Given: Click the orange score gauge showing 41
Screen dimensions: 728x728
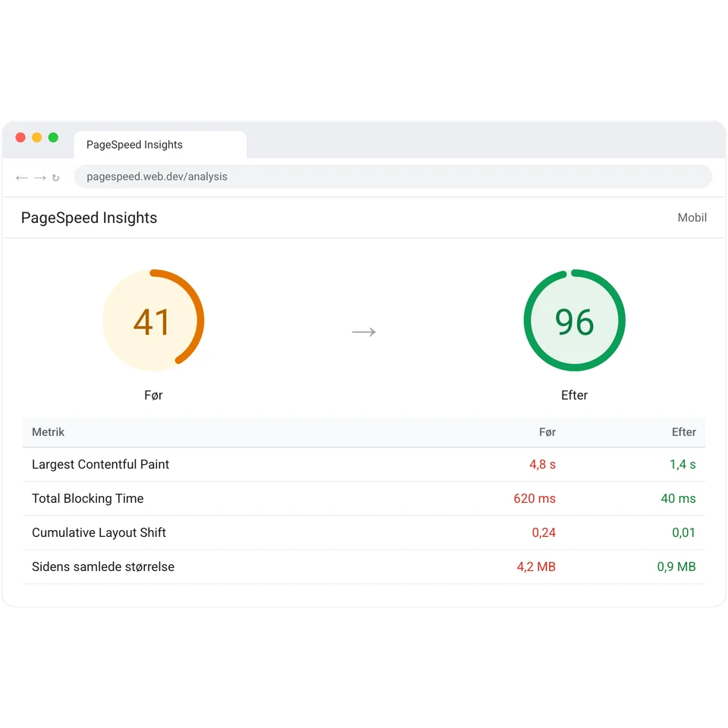Looking at the screenshot, I should pyautogui.click(x=153, y=320).
